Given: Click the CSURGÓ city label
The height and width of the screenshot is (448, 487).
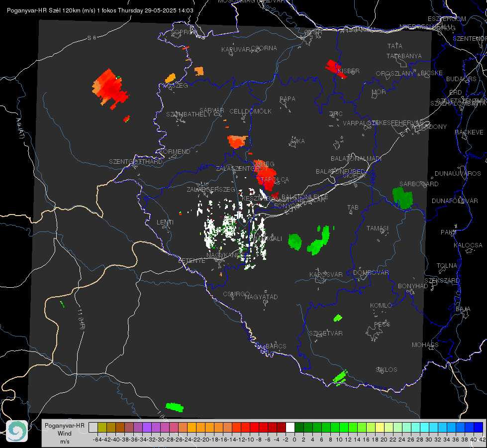Looking at the screenshot, I should point(236,294).
